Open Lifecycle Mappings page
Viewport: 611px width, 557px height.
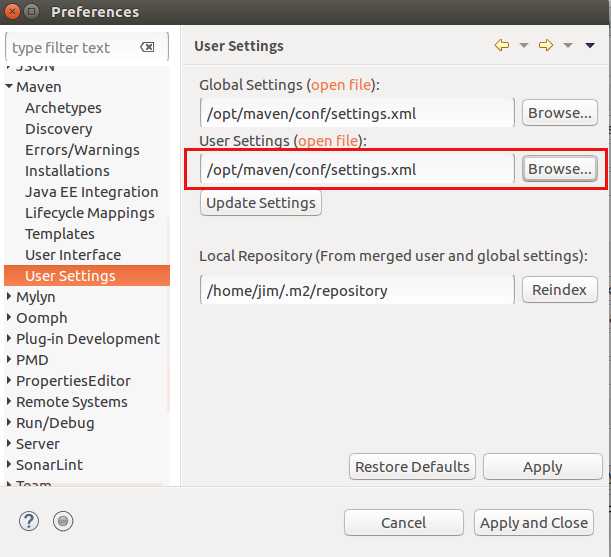point(90,213)
